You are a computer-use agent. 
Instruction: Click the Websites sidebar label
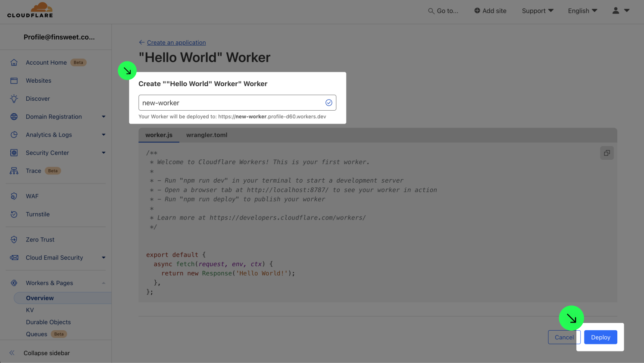[x=38, y=81]
